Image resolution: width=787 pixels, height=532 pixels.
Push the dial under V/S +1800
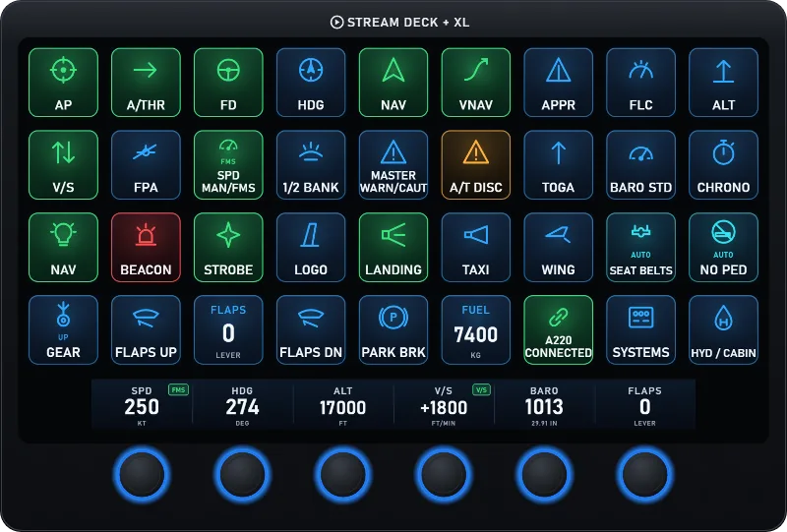(x=444, y=475)
